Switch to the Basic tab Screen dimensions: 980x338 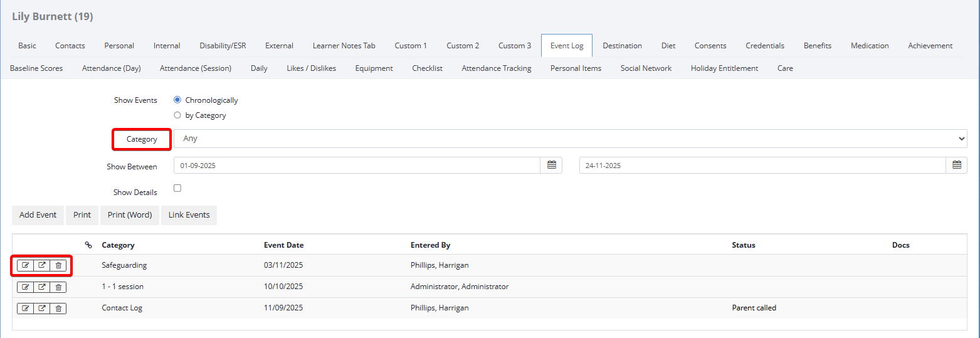tap(27, 46)
